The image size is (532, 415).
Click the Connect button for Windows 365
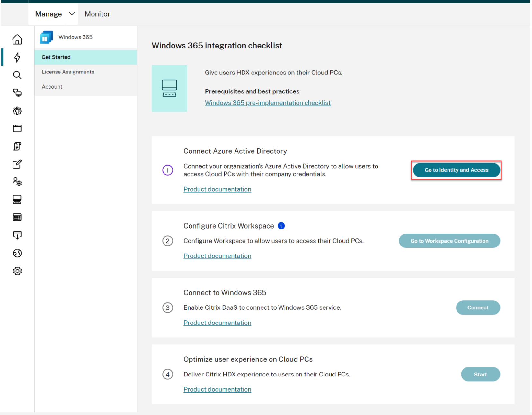[478, 308]
